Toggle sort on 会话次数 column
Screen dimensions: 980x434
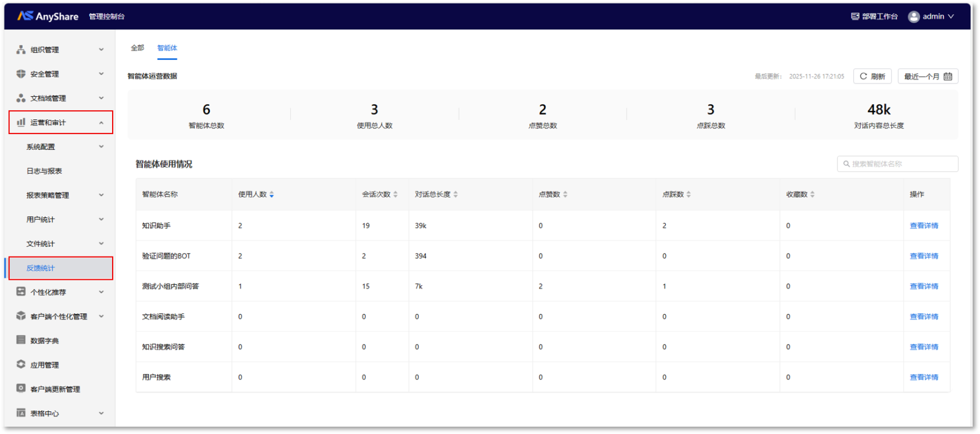(x=395, y=195)
